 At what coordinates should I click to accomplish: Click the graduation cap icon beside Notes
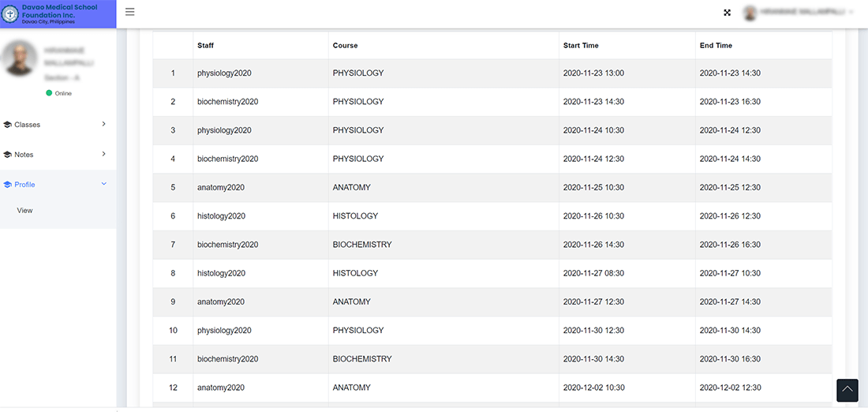[x=7, y=155]
